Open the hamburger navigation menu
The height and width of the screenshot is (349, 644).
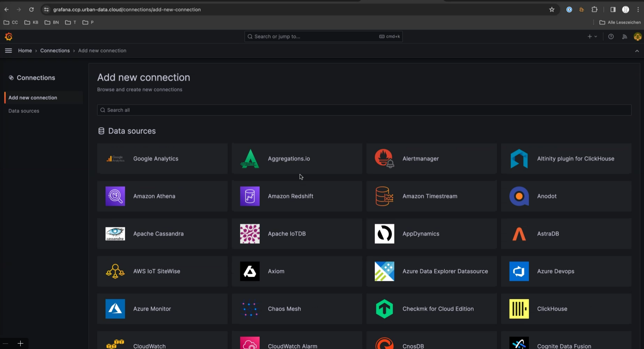9,51
